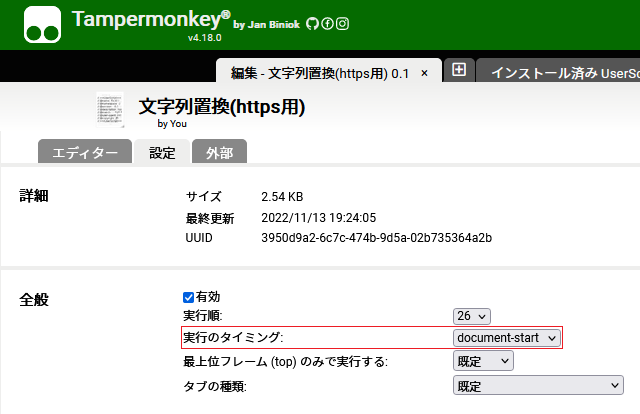Screen dimensions: 640x414
Task: Click the 最終更新 label
Action: coord(210,218)
